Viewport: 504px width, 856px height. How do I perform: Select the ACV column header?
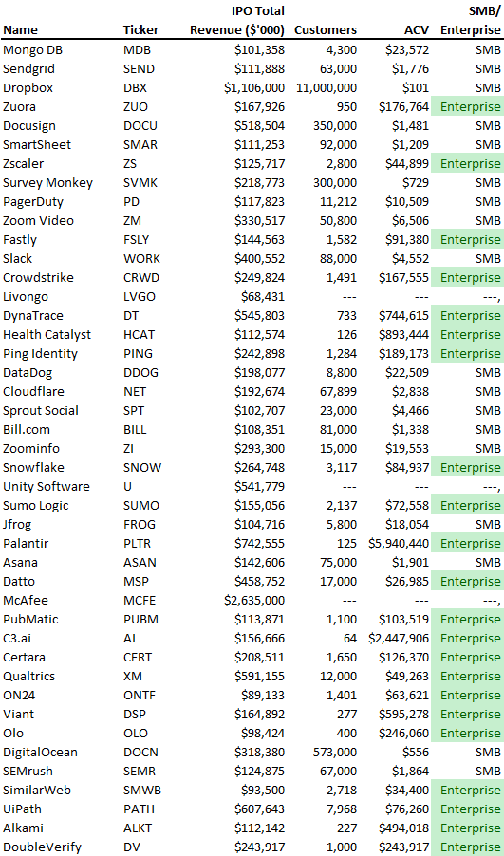[417, 30]
